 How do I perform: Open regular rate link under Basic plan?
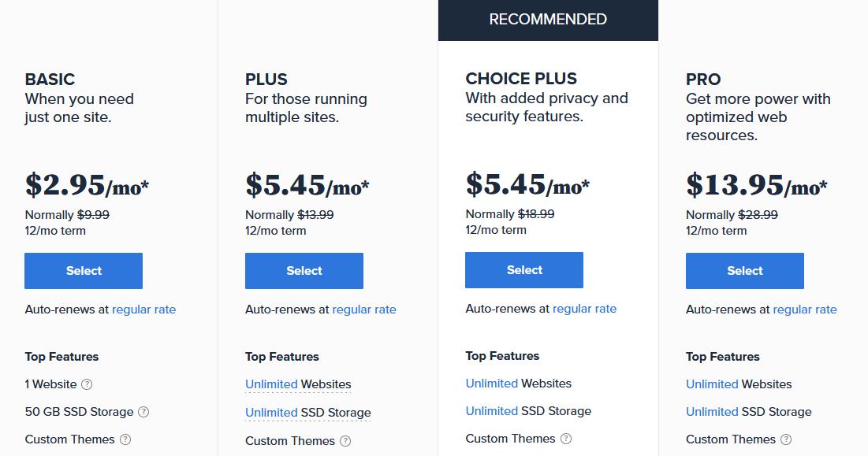pos(144,310)
